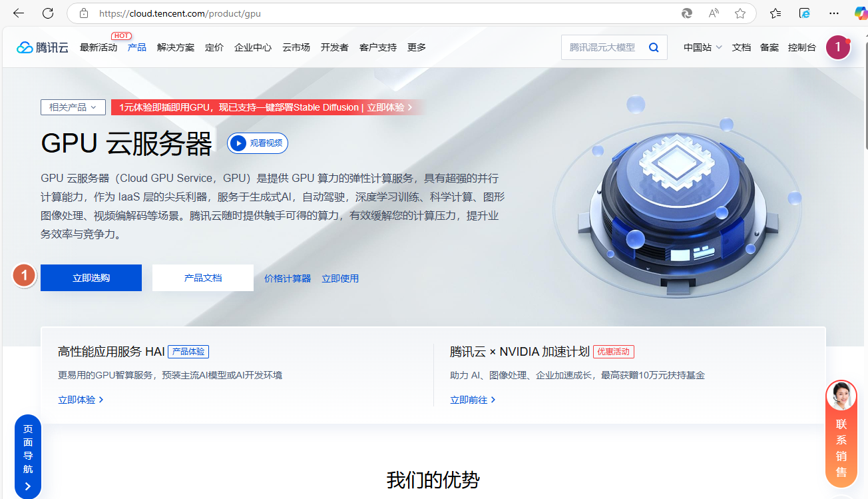This screenshot has width=868, height=499.
Task: Open the 产品 menu
Action: coord(137,47)
